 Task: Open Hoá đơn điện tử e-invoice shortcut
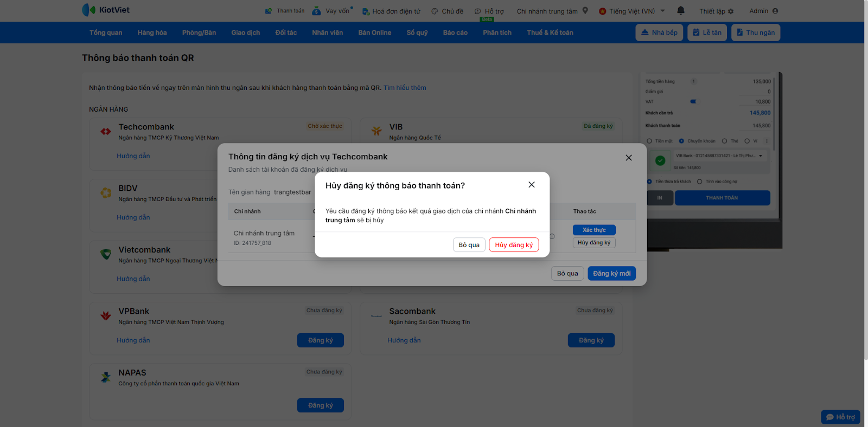coord(391,11)
